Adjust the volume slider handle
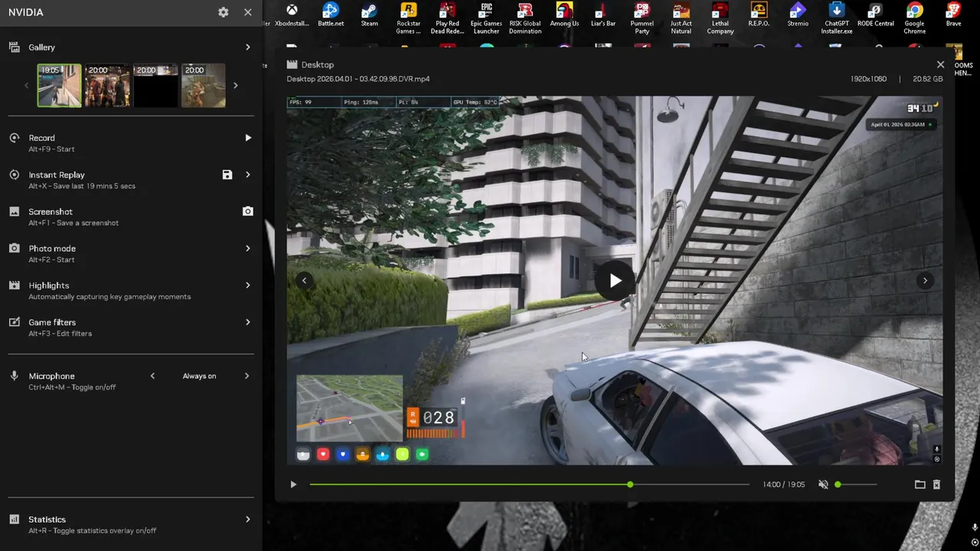Viewport: 980px width, 551px height. click(x=838, y=484)
